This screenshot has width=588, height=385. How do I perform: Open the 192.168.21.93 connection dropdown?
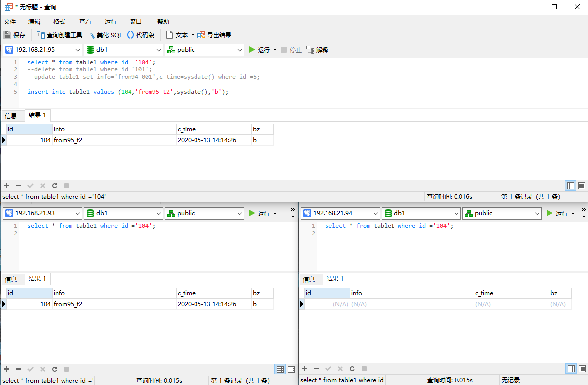point(42,213)
